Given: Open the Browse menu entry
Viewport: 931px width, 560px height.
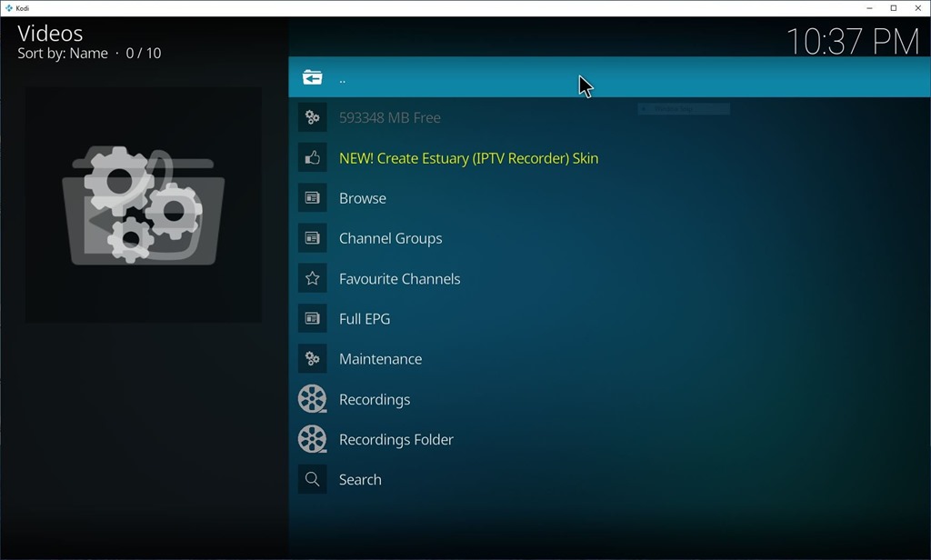Looking at the screenshot, I should click(x=362, y=198).
